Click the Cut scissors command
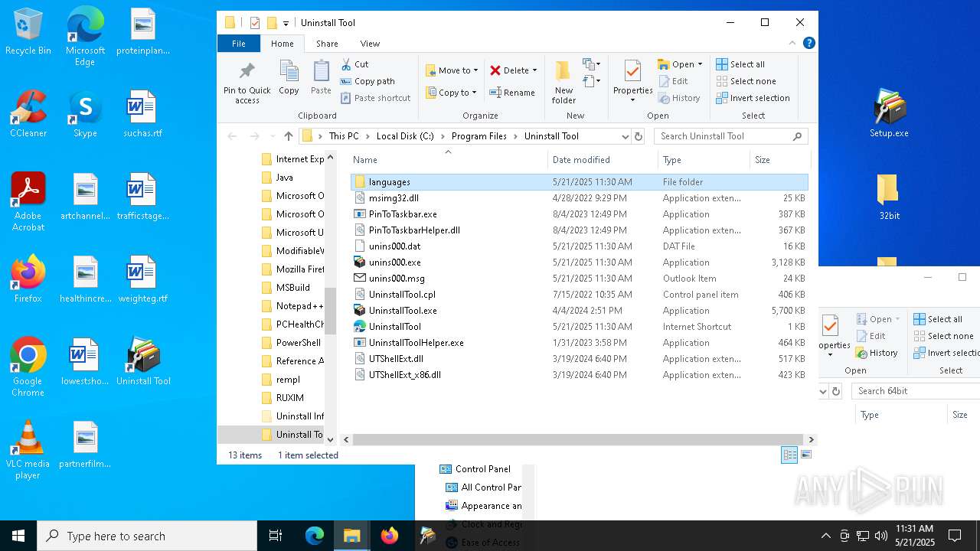Screen dimensions: 980x551 pos(354,64)
